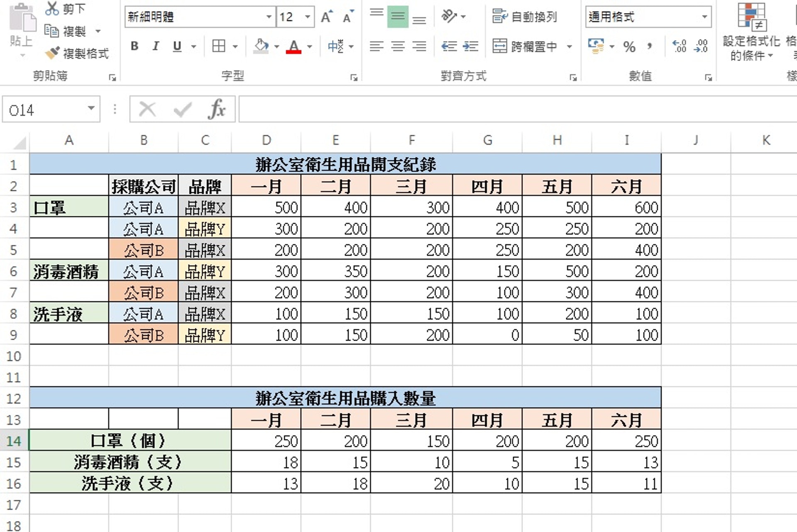Click the Cut (剪下) scissors icon
This screenshot has height=532, width=797.
pyautogui.click(x=52, y=8)
